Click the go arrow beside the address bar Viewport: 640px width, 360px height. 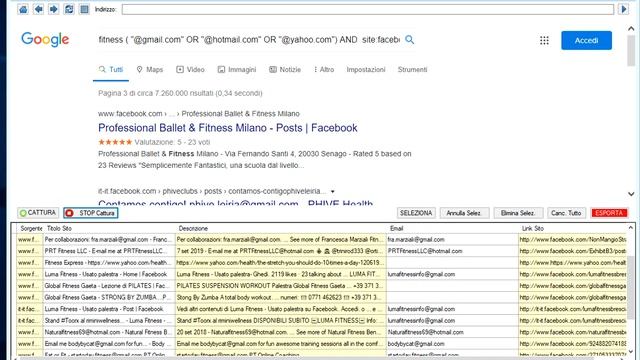point(623,9)
